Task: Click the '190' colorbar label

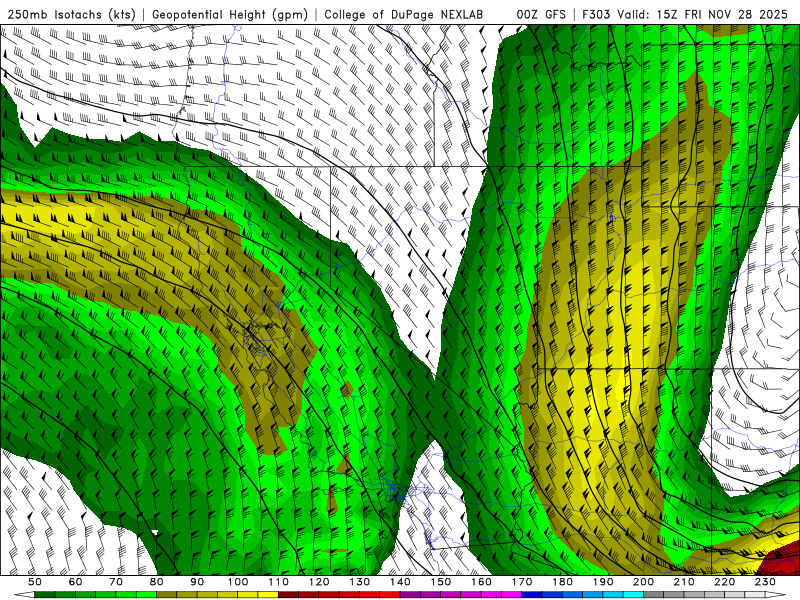Action: click(x=603, y=582)
